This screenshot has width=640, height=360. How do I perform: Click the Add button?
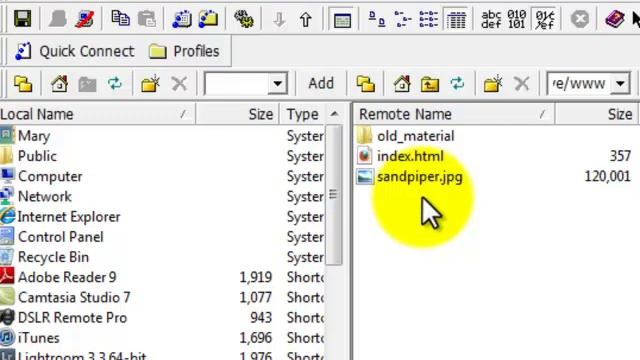point(321,84)
